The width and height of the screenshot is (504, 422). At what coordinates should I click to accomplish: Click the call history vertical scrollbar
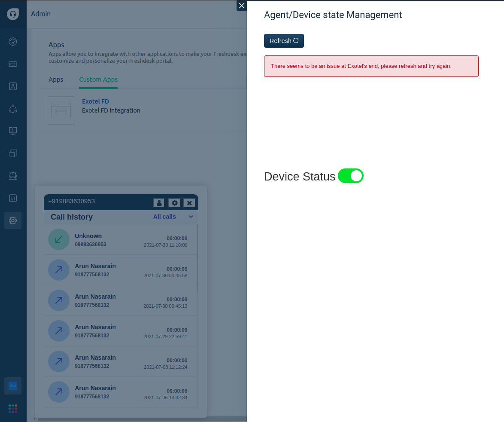point(197,258)
